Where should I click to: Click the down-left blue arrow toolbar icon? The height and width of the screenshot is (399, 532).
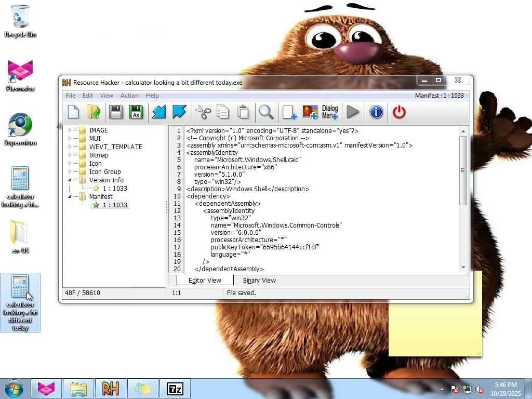click(159, 112)
